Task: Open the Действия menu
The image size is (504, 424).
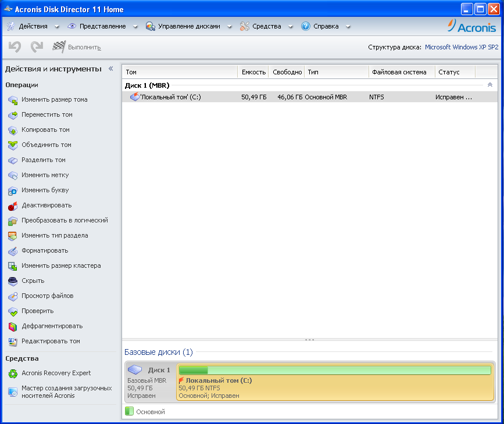Action: [33, 26]
